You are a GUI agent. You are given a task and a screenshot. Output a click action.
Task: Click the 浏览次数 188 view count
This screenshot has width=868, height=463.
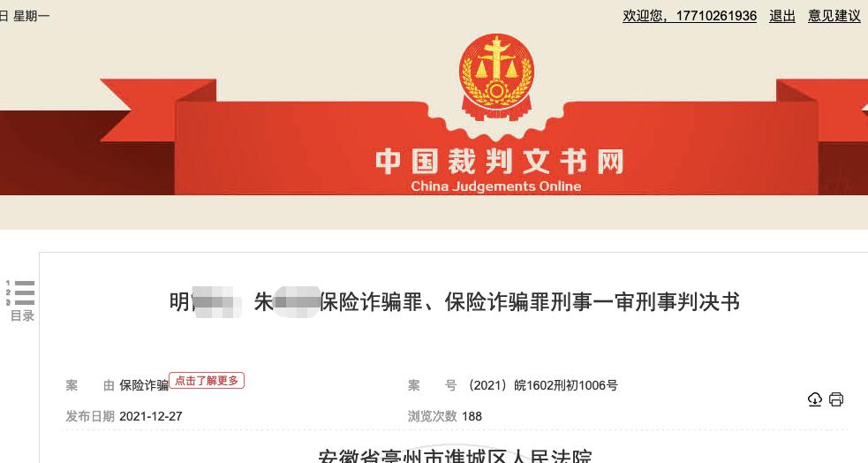(x=445, y=416)
